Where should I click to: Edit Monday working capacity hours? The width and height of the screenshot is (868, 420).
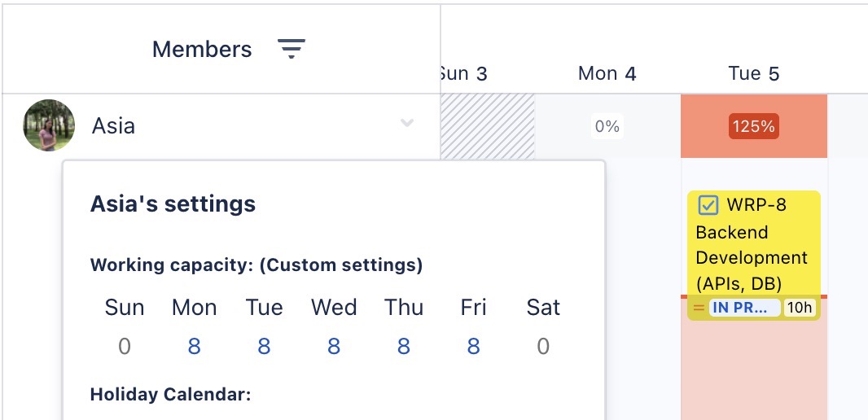[x=194, y=347]
